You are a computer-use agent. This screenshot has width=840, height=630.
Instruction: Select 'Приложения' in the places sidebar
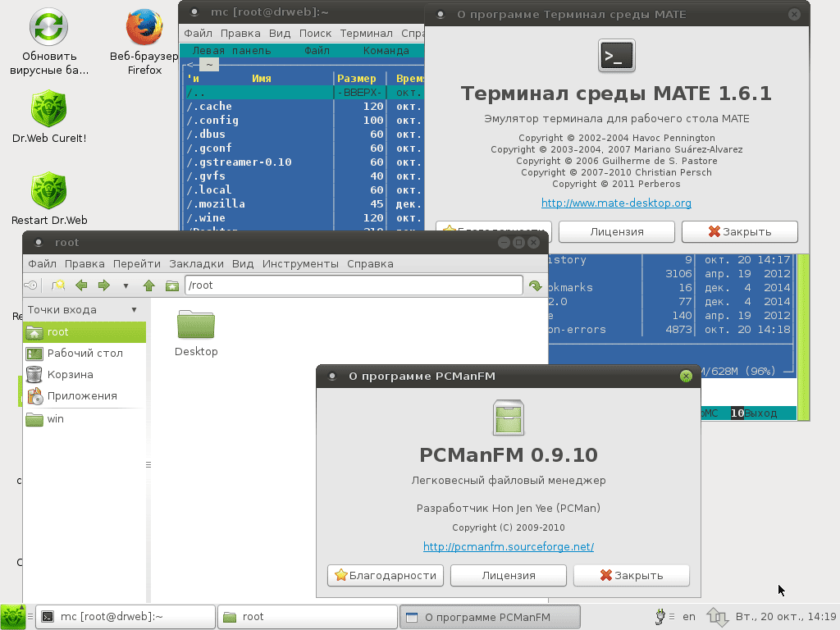(84, 396)
